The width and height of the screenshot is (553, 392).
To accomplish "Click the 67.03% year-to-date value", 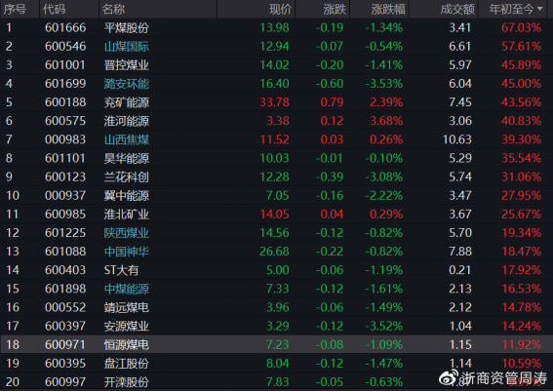I will [521, 28].
